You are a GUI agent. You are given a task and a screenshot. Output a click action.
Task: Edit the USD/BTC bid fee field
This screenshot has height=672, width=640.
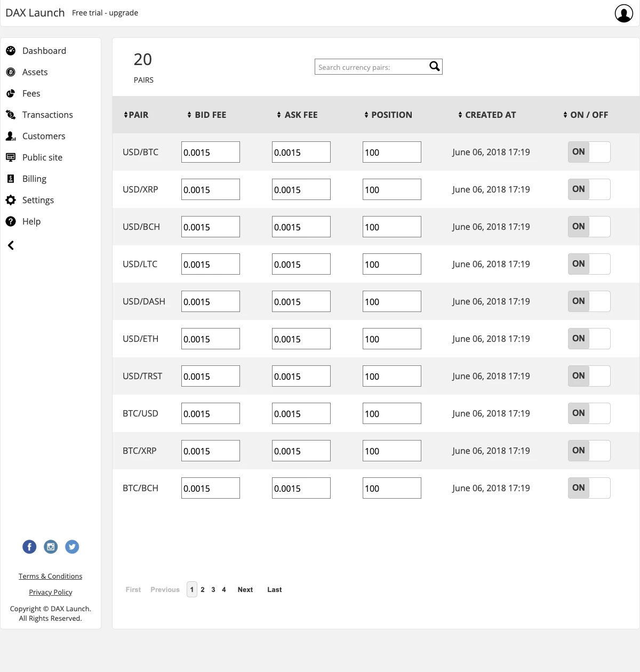tap(211, 152)
